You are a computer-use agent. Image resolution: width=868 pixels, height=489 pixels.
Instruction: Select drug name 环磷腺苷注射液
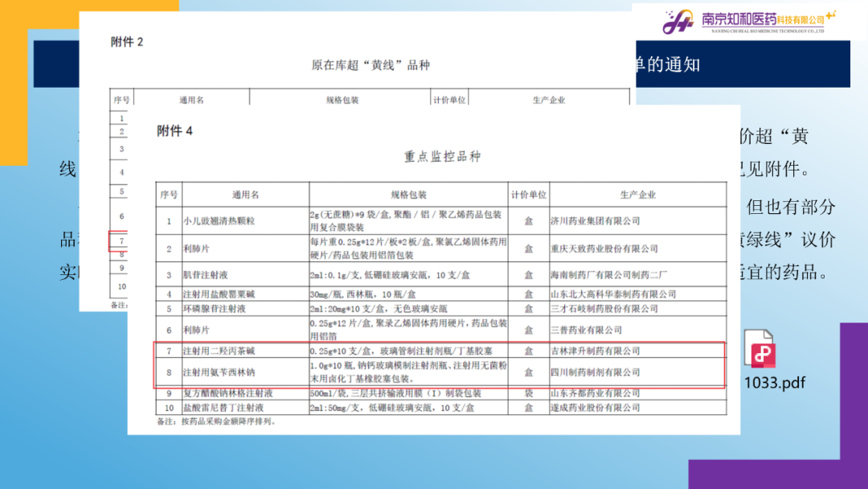coord(215,309)
